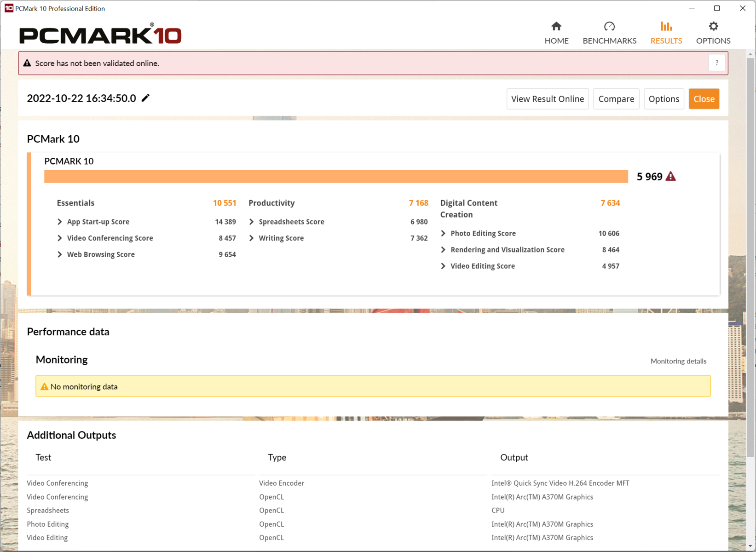Image resolution: width=756 pixels, height=552 pixels.
Task: Select the Productivity score 7 168
Action: click(418, 203)
